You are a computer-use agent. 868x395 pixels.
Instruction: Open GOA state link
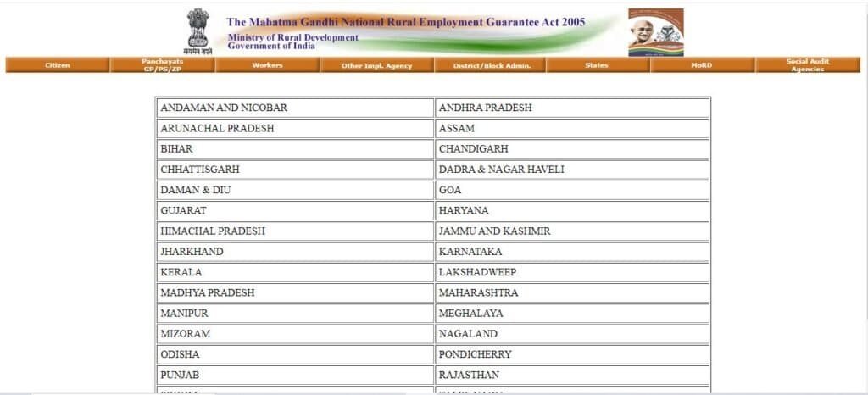[450, 190]
